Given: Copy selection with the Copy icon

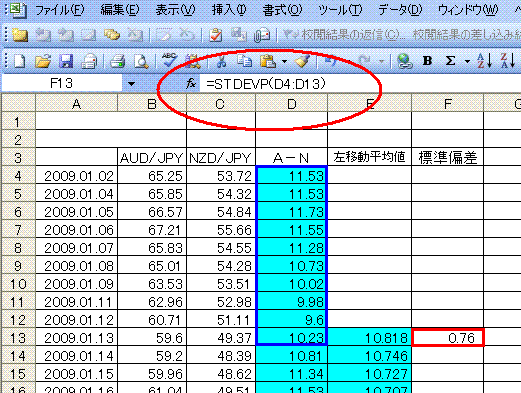Looking at the screenshot, I should [x=244, y=61].
